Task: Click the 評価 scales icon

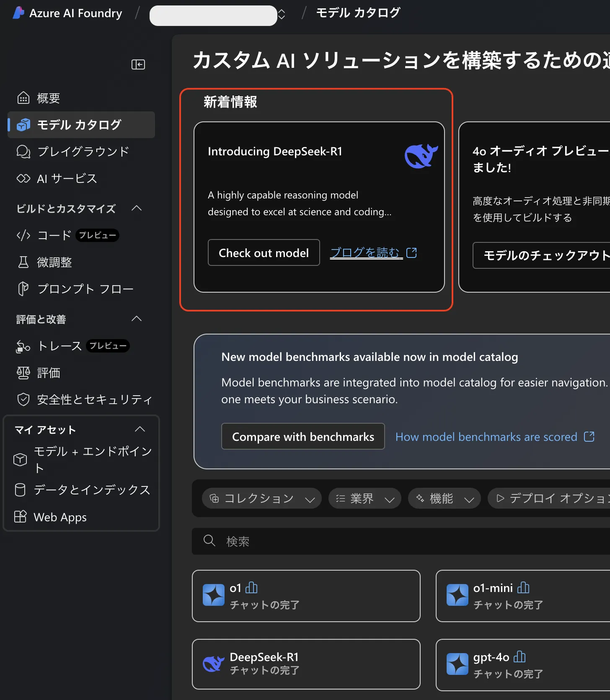Action: [x=23, y=373]
